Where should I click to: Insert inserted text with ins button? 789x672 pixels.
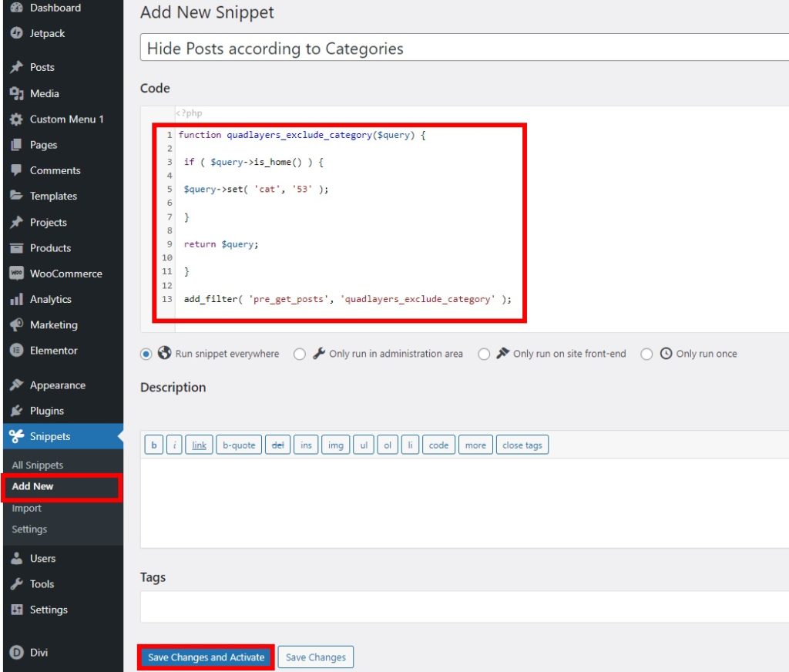[306, 445]
